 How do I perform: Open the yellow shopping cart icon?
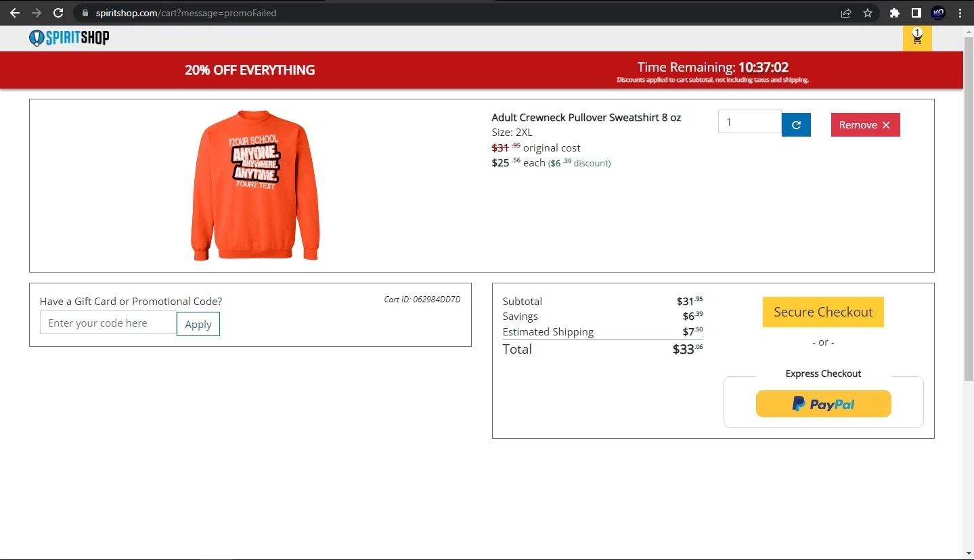click(x=917, y=39)
